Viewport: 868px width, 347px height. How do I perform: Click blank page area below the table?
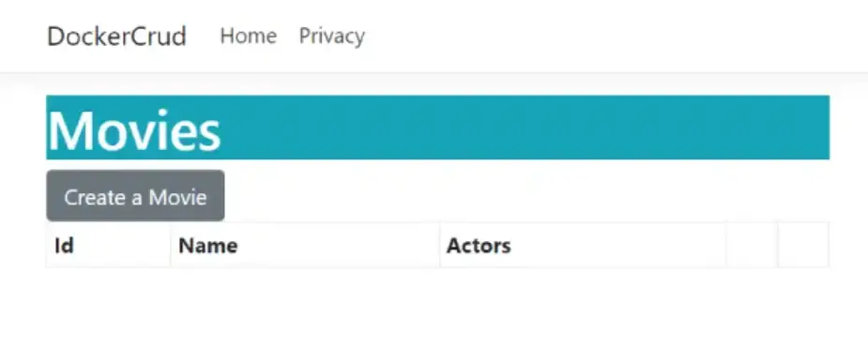[437, 308]
